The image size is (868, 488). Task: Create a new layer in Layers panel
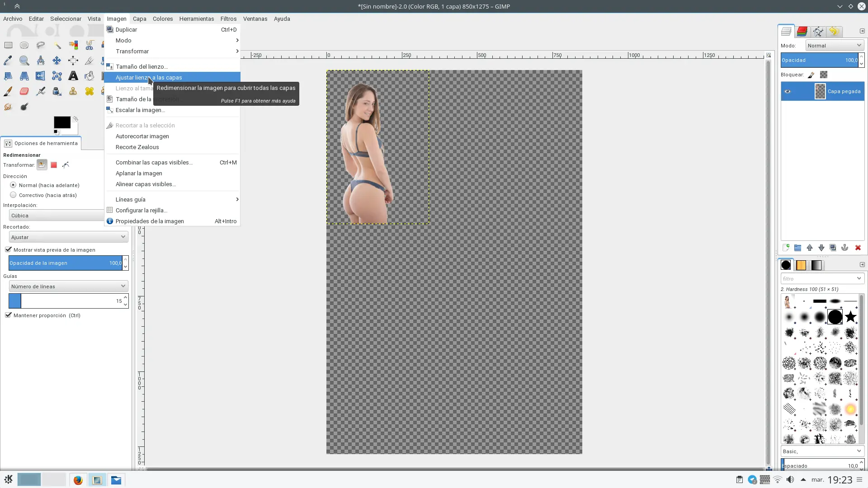(x=786, y=248)
